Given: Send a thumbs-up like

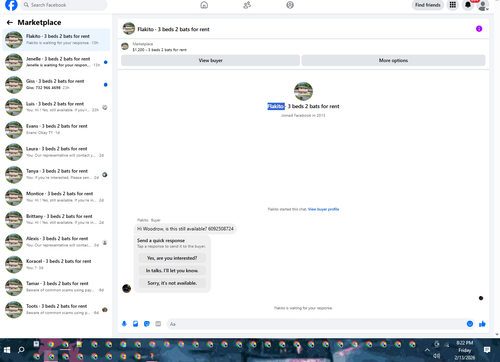Looking at the screenshot, I should click(x=482, y=324).
